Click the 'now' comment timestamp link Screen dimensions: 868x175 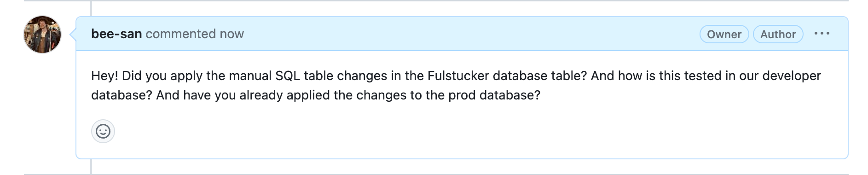pos(231,34)
